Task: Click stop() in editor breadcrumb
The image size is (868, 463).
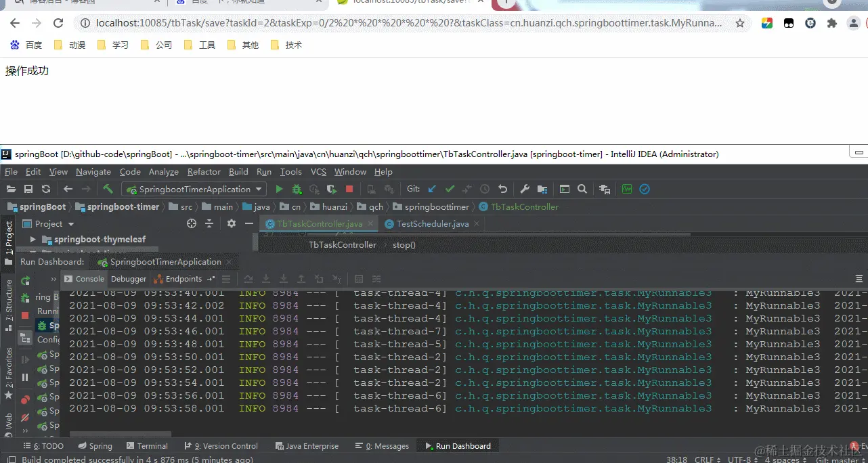Action: pyautogui.click(x=404, y=245)
